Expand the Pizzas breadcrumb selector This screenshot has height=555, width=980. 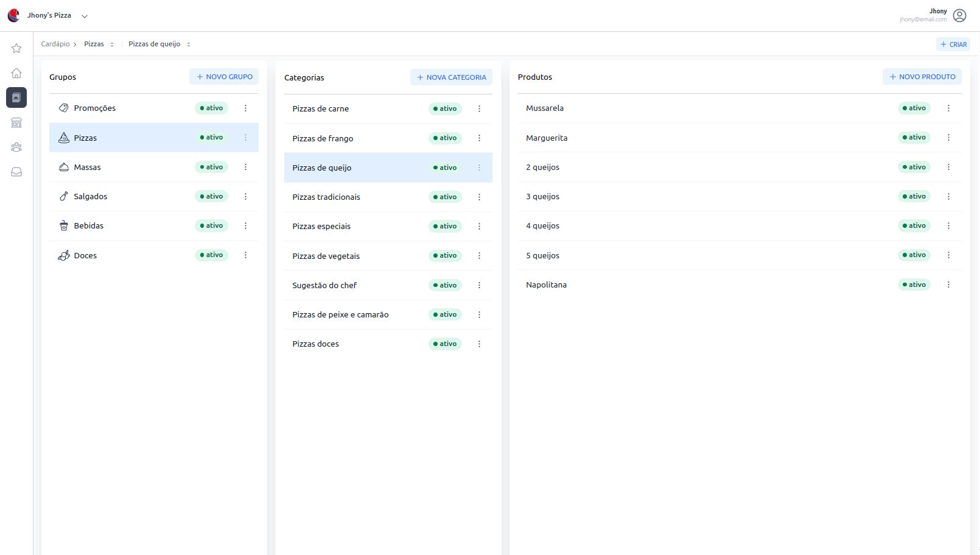pos(112,44)
